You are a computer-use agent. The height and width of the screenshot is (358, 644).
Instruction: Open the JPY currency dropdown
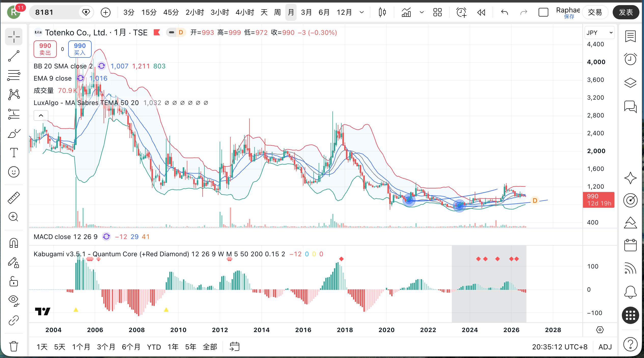click(599, 33)
